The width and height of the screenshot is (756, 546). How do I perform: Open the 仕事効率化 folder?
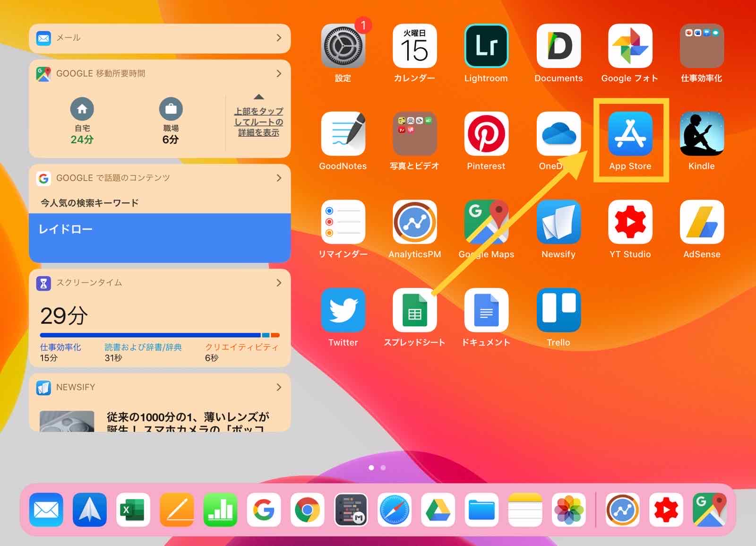click(702, 46)
